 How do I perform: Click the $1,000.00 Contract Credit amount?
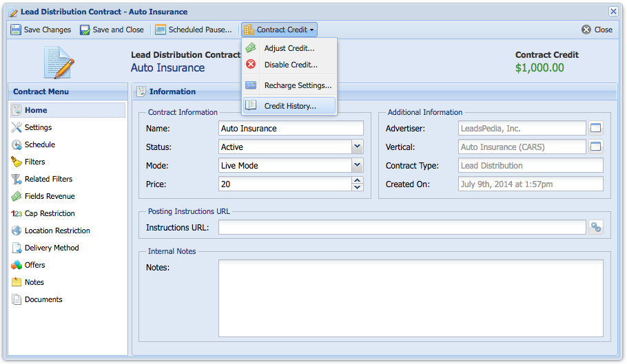coord(539,67)
